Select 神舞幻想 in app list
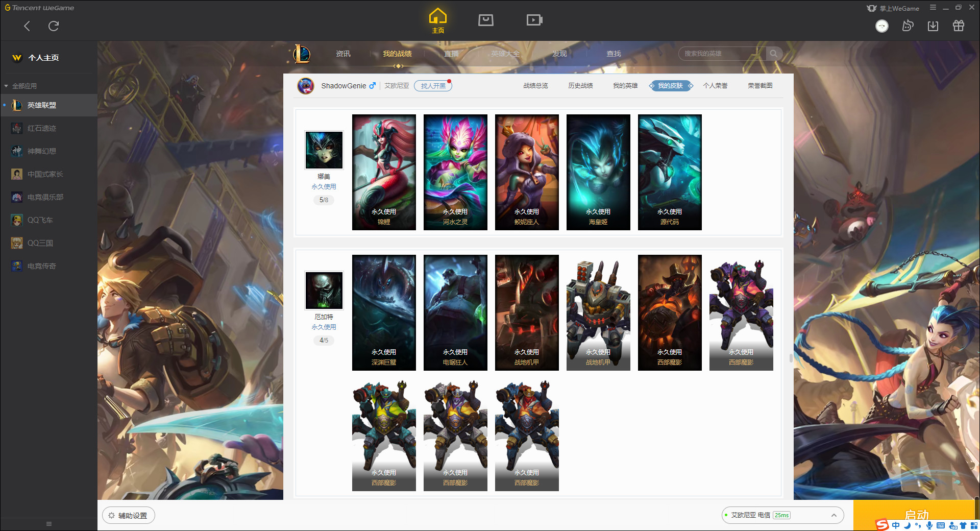 (48, 151)
